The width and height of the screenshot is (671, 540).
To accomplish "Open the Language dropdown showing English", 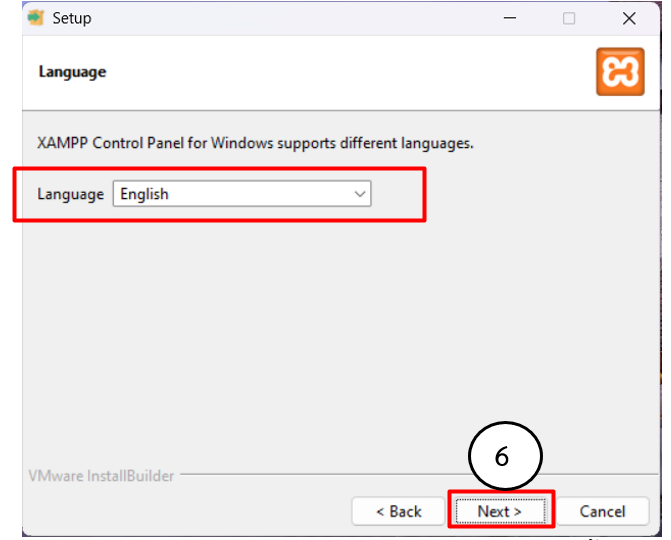I will coord(242,194).
